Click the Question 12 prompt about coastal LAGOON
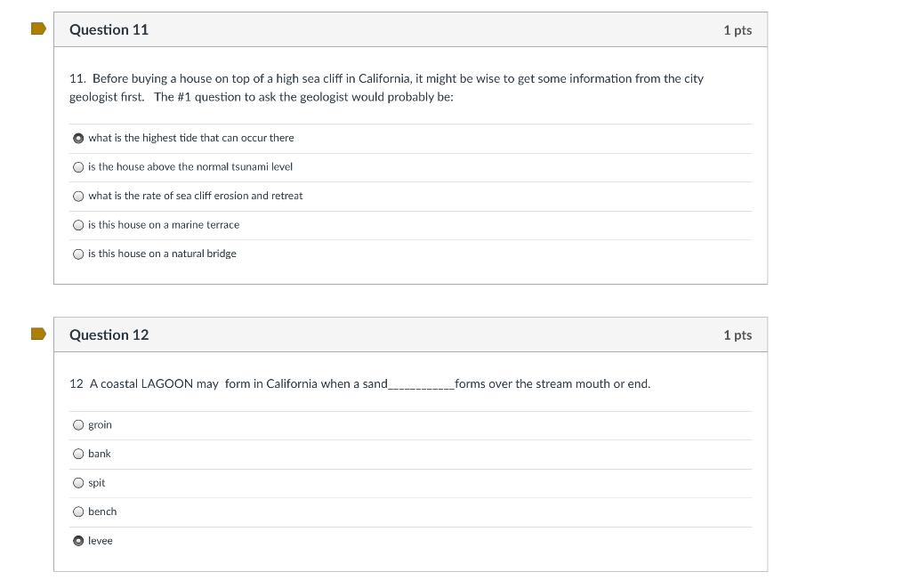The image size is (911, 588). (x=359, y=383)
